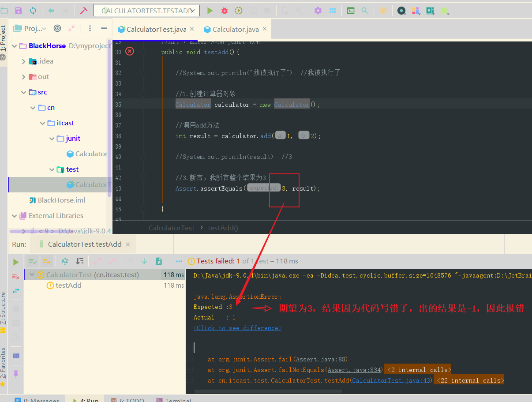Close the Calculator.java tab
Viewport: 532px width, 402px height.
point(264,29)
